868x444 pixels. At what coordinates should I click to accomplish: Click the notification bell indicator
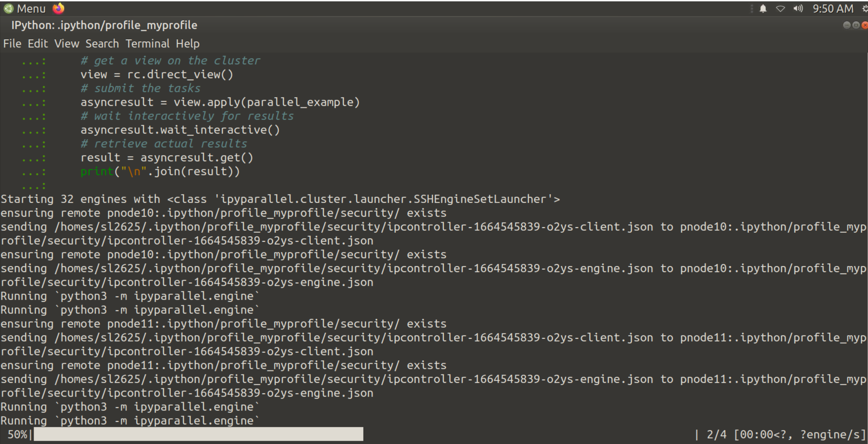tap(763, 9)
